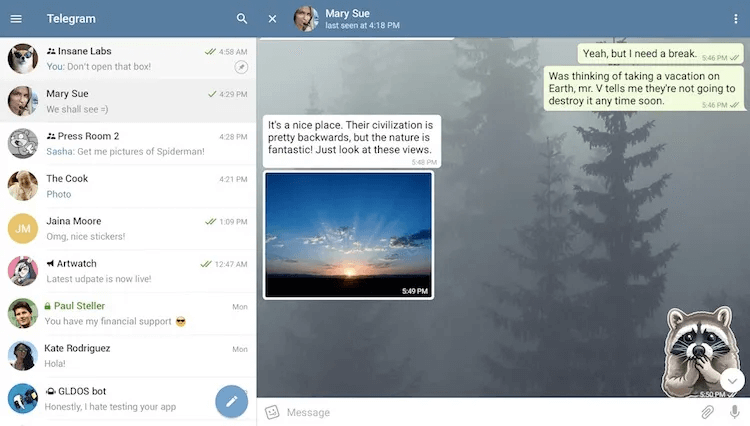Open the chat search magnifier
The height and width of the screenshot is (426, 750).
(242, 19)
